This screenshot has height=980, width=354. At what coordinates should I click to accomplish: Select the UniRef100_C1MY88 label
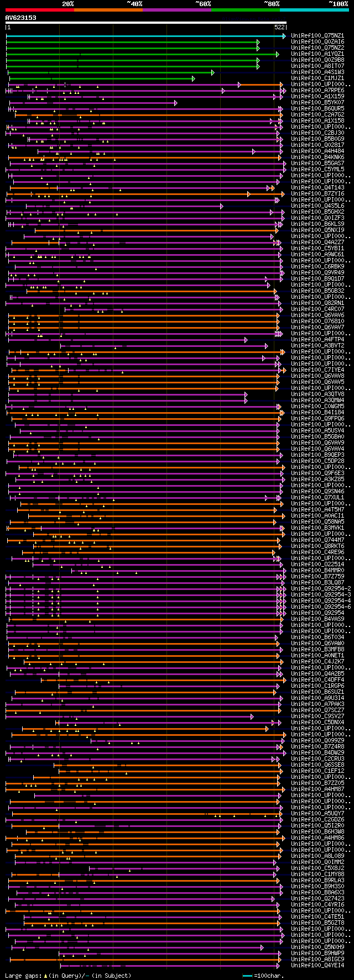coord(317,874)
